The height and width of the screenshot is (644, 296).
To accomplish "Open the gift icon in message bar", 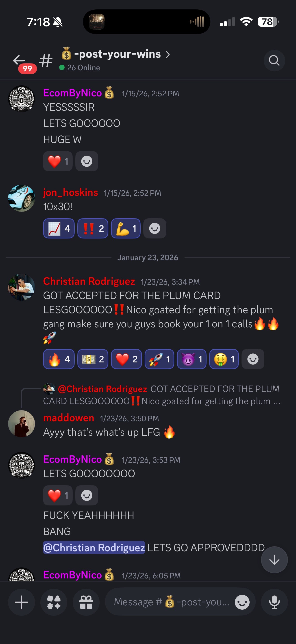I will 86,602.
